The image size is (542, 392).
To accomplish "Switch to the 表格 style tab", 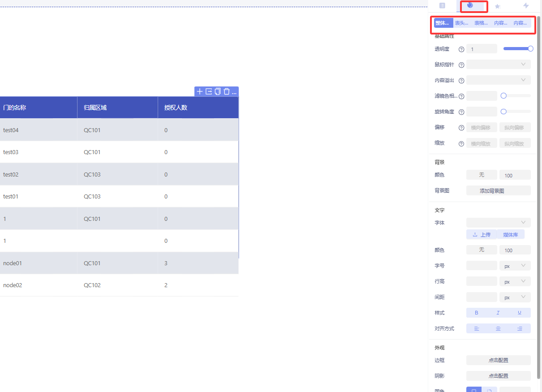I will (481, 23).
